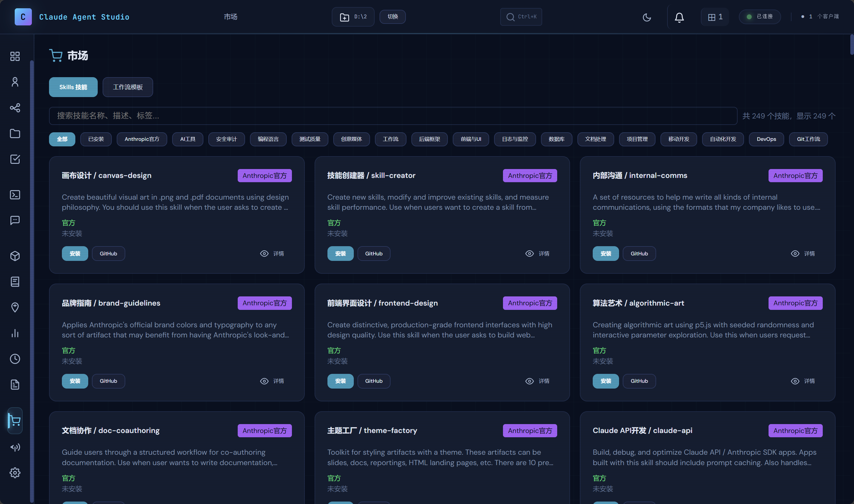Toggle dark mode with the moon icon

click(x=647, y=17)
